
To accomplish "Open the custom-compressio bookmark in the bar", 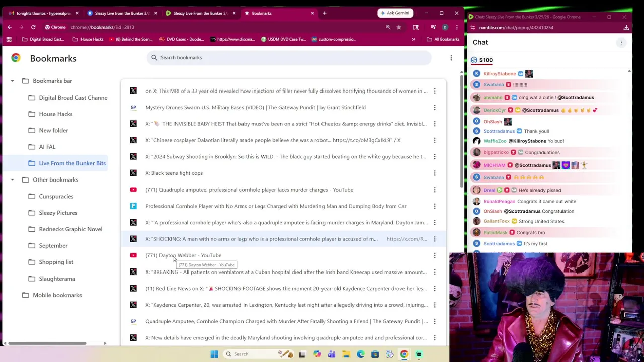I will tap(334, 39).
